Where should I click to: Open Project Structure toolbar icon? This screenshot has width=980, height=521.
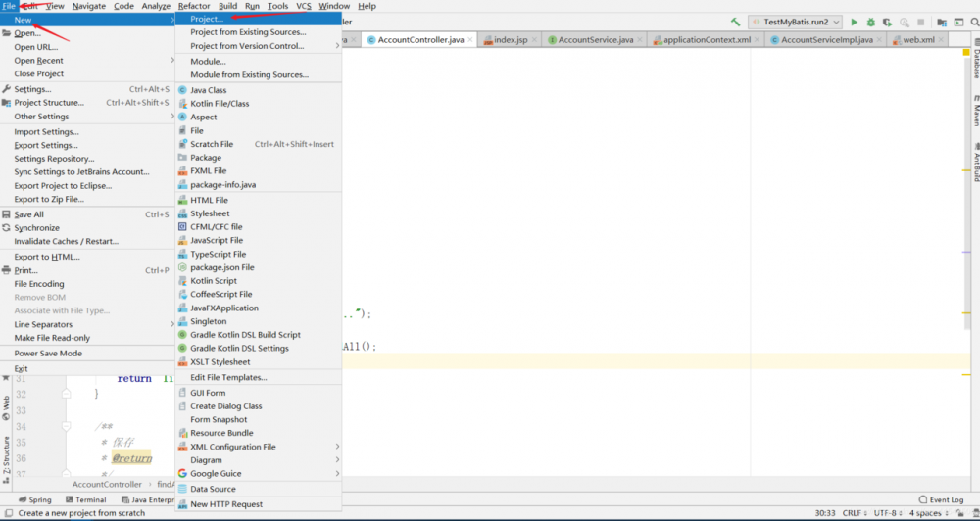(942, 22)
